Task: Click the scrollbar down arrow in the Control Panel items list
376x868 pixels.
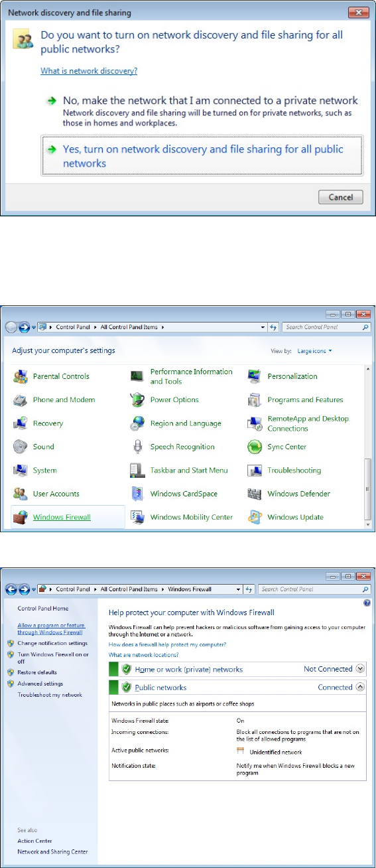Action: pyautogui.click(x=368, y=525)
